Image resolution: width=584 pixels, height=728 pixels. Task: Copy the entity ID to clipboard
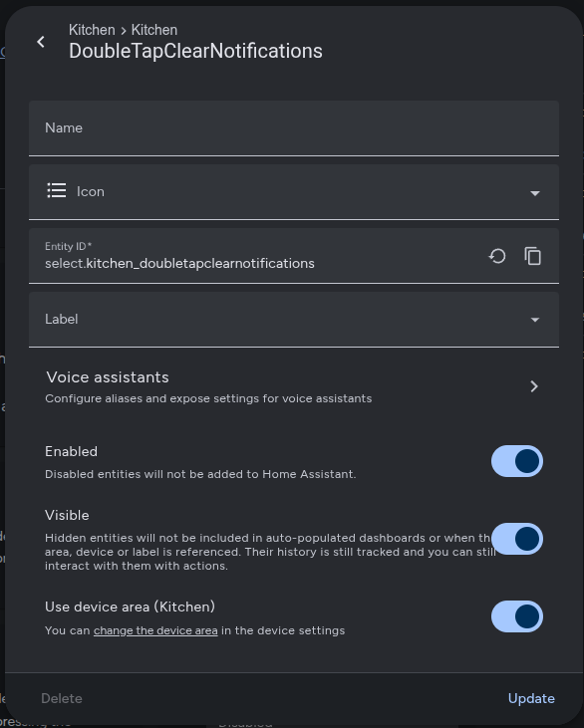pos(533,256)
